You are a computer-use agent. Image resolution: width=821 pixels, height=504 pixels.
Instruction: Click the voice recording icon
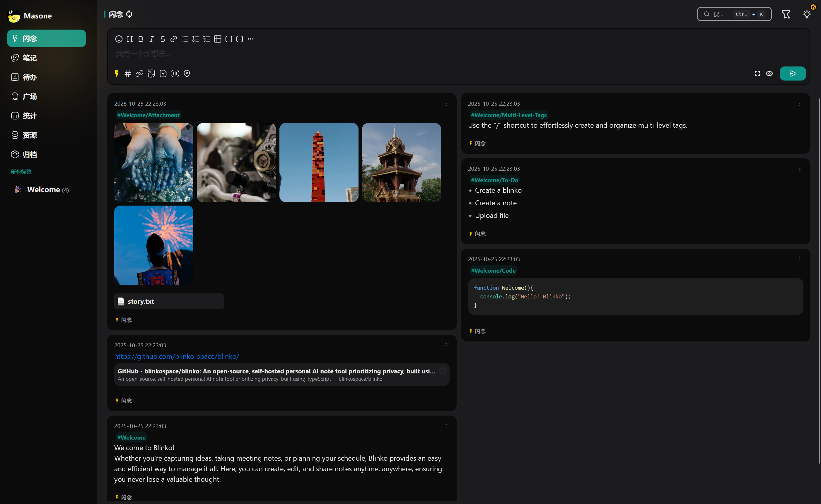point(175,73)
